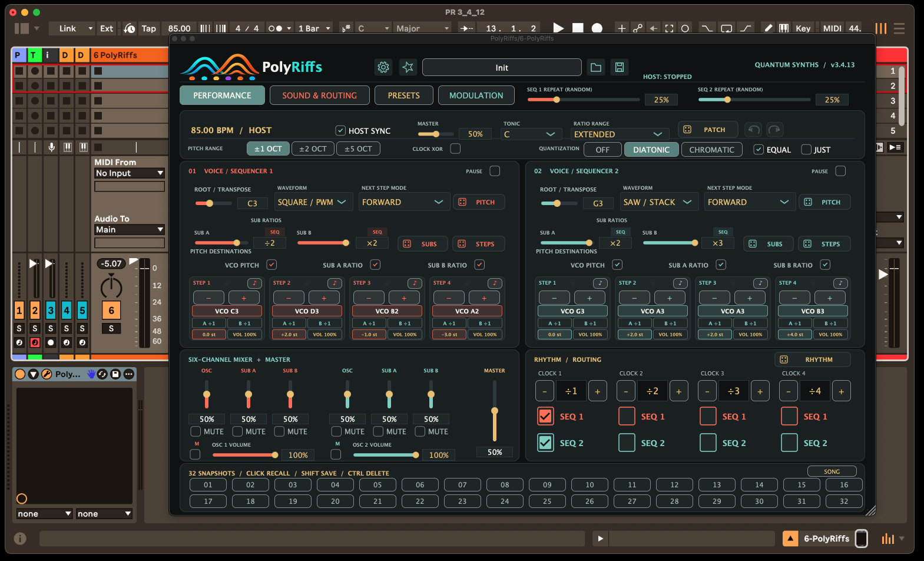
Task: Click the star favorite icon in PolyRiffs
Action: pyautogui.click(x=408, y=67)
